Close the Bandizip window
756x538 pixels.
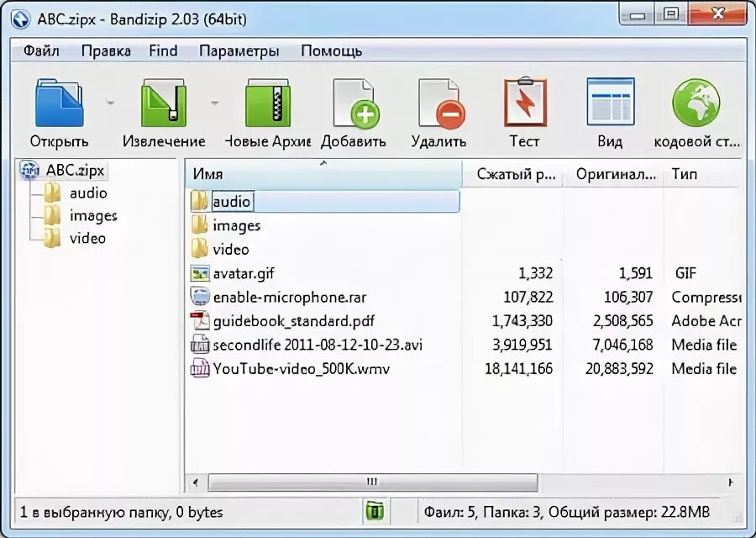[718, 14]
